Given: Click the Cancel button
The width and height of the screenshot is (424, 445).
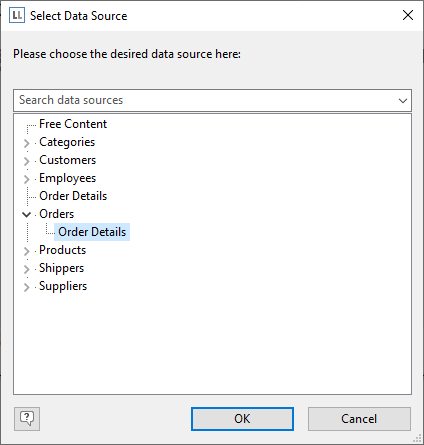Looking at the screenshot, I should [x=359, y=419].
